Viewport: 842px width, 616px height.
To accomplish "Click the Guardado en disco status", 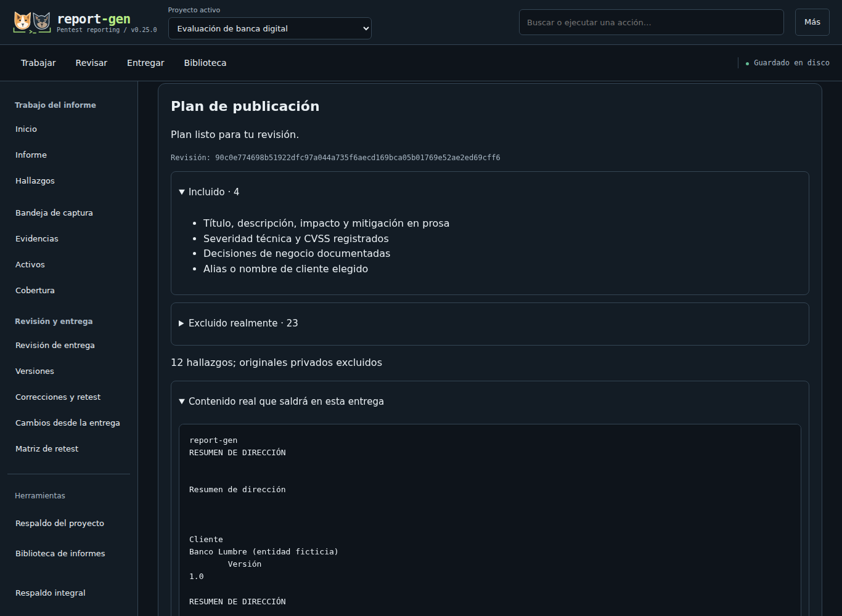I will click(x=788, y=63).
